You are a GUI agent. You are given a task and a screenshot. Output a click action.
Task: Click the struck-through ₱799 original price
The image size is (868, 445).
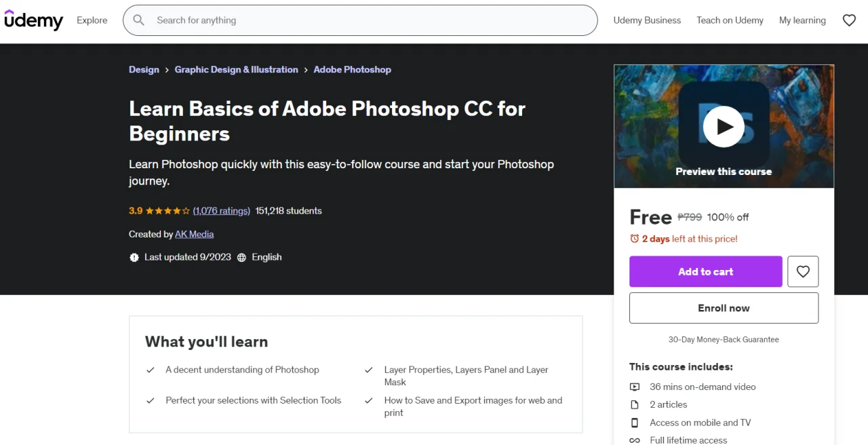click(x=690, y=217)
